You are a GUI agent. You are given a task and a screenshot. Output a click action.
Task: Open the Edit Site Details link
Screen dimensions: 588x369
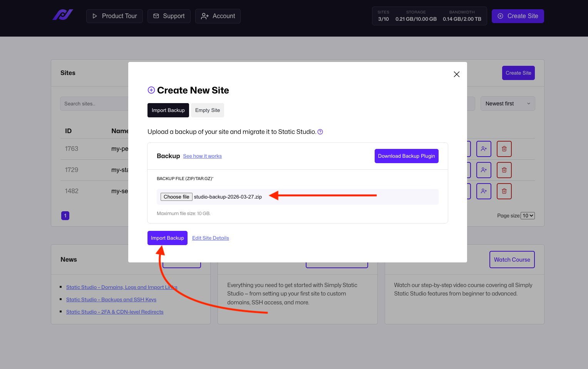211,238
